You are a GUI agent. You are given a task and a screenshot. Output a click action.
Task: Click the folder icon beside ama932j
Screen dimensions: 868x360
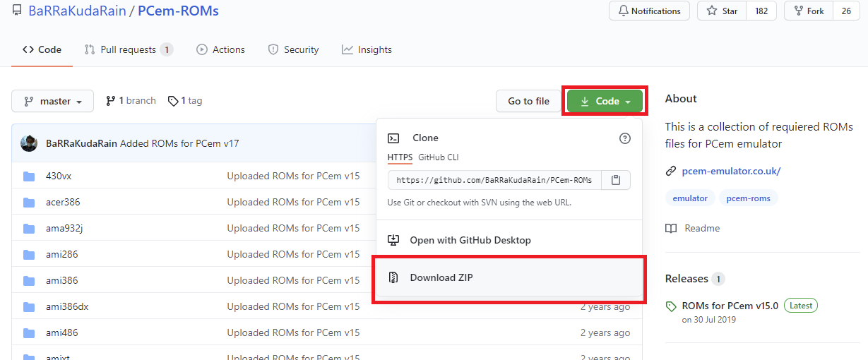29,229
